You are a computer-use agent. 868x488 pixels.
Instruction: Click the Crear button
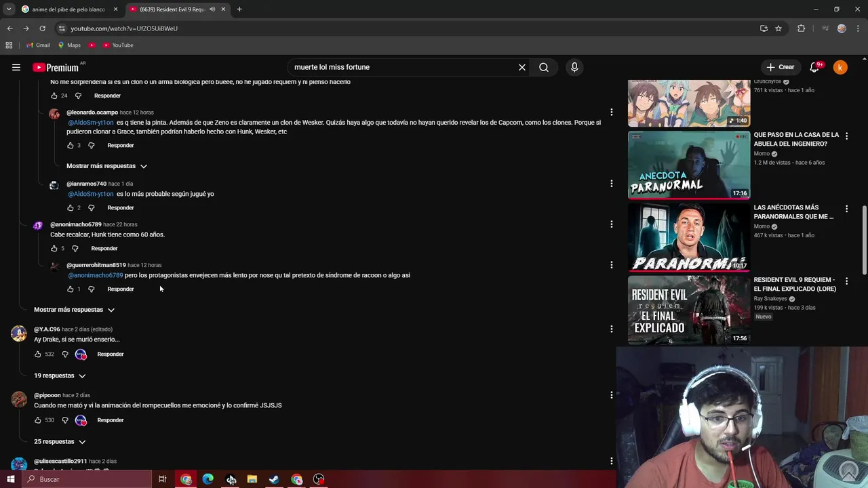(781, 67)
